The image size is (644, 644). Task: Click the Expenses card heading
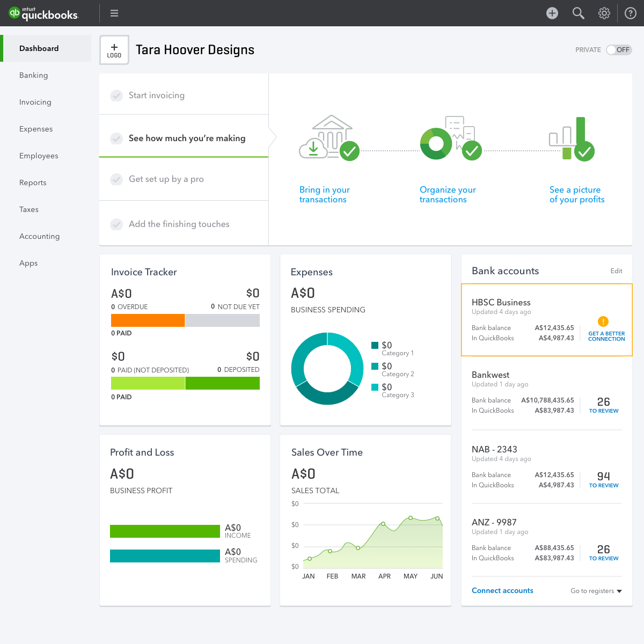[311, 272]
